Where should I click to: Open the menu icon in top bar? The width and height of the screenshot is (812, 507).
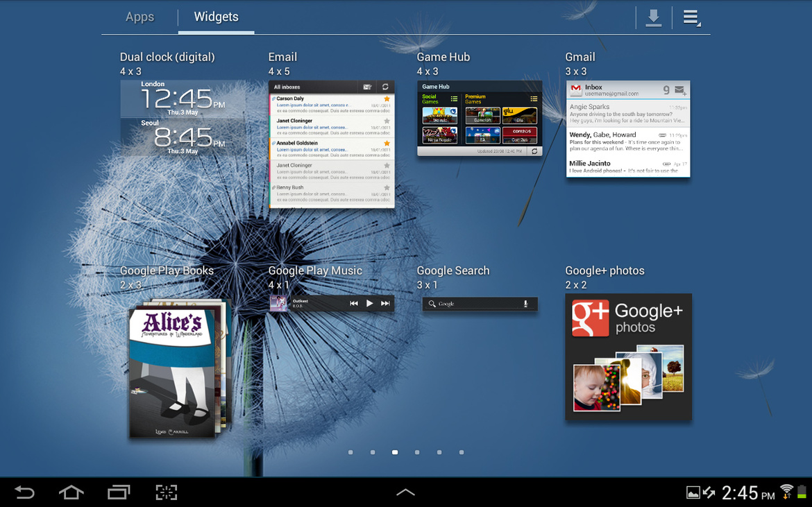coord(691,17)
